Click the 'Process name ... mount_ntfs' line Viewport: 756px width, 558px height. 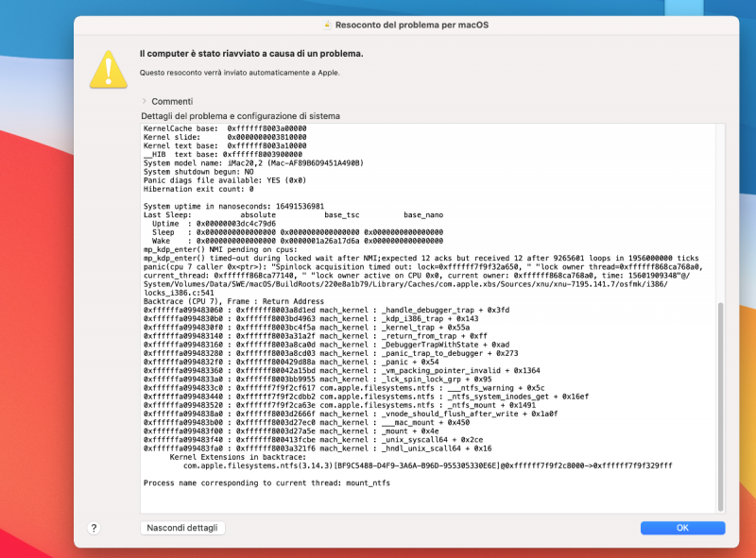266,482
